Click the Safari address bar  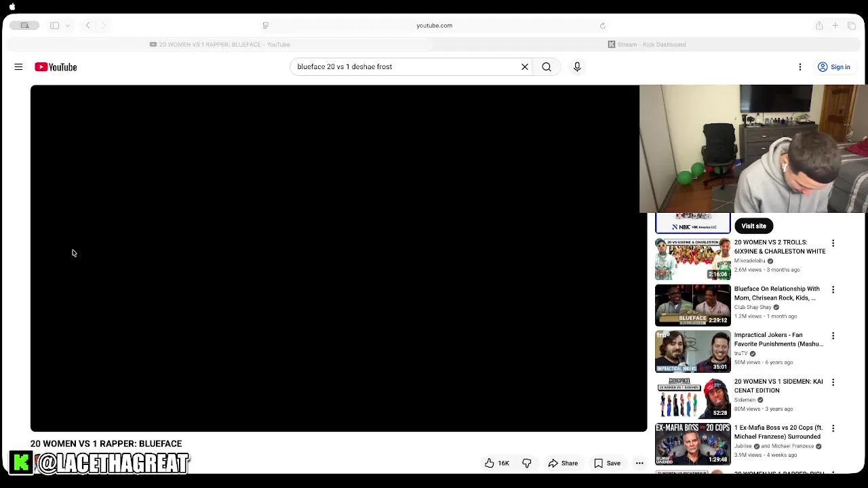(434, 26)
